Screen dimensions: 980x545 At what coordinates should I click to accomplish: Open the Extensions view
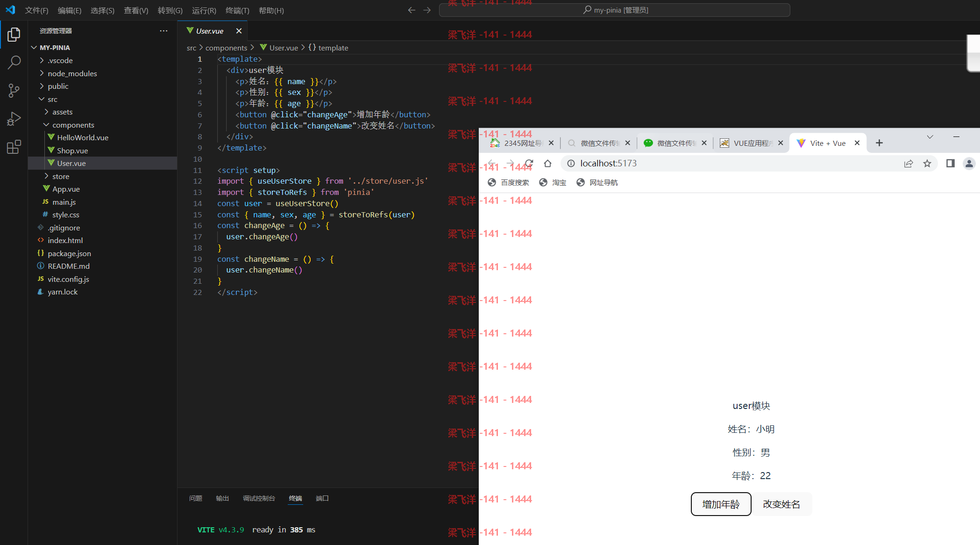click(14, 147)
